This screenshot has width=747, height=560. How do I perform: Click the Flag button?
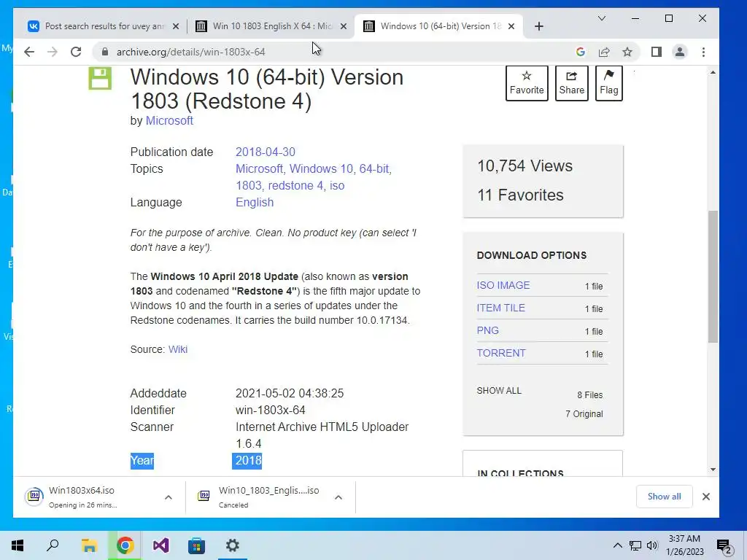609,83
